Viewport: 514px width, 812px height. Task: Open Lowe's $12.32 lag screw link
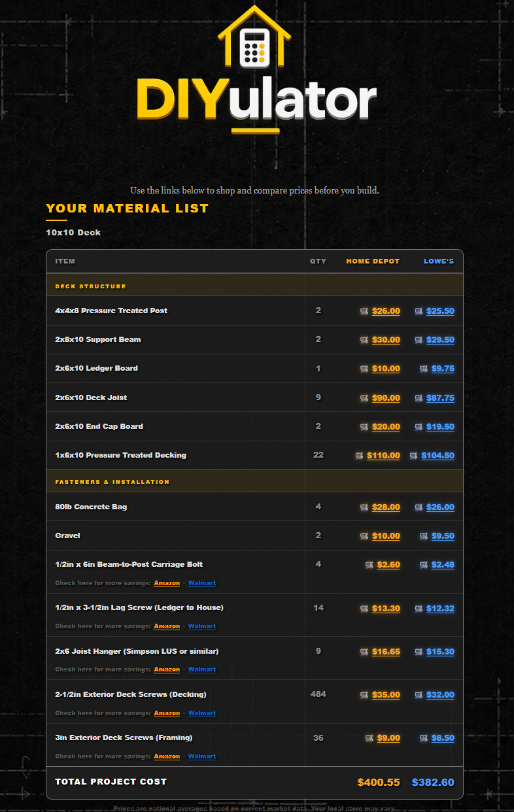(440, 609)
